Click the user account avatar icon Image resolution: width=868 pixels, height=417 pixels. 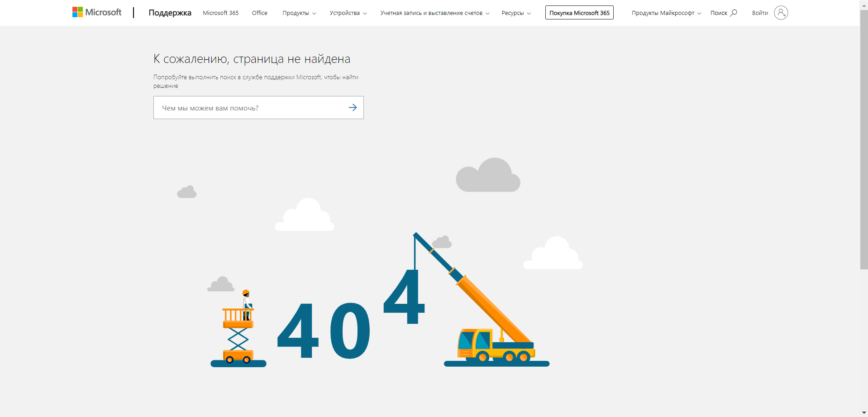(x=781, y=13)
